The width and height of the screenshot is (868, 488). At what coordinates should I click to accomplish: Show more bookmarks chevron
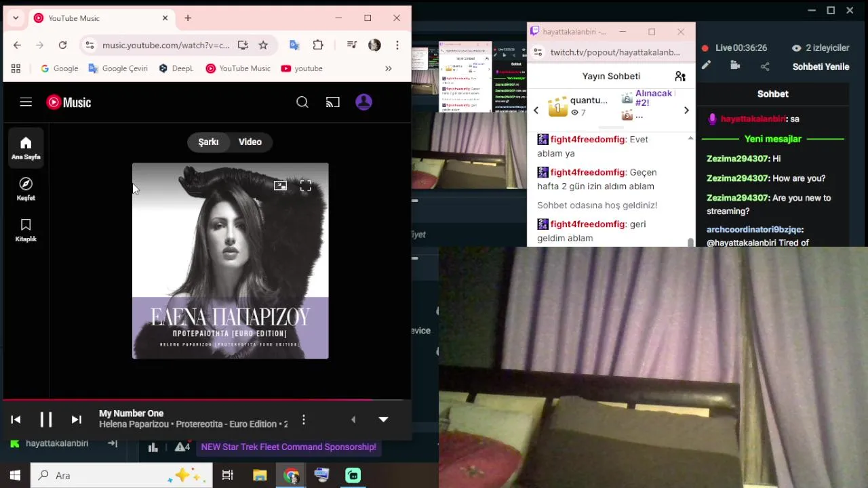click(x=389, y=68)
